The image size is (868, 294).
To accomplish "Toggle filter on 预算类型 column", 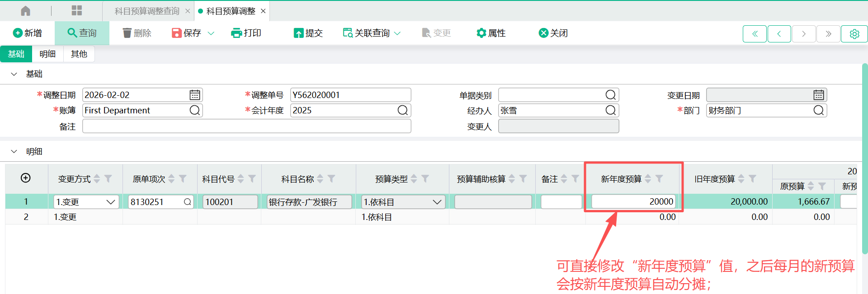I will point(425,179).
